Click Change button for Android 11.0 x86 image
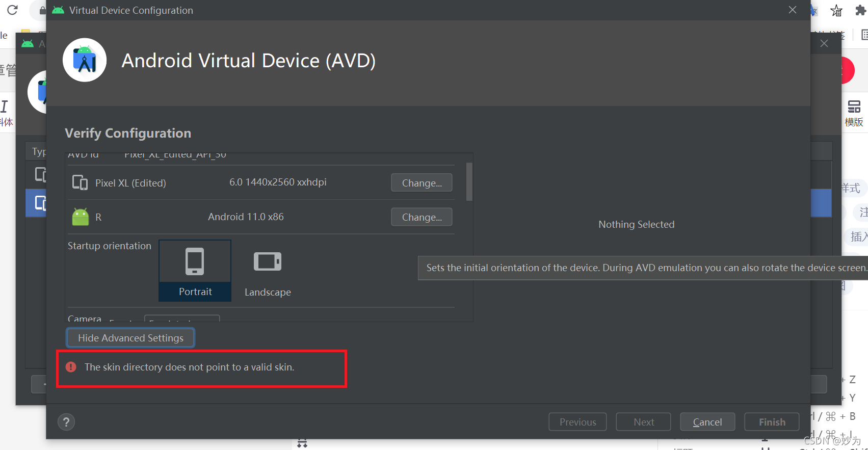The image size is (868, 450). pos(422,217)
